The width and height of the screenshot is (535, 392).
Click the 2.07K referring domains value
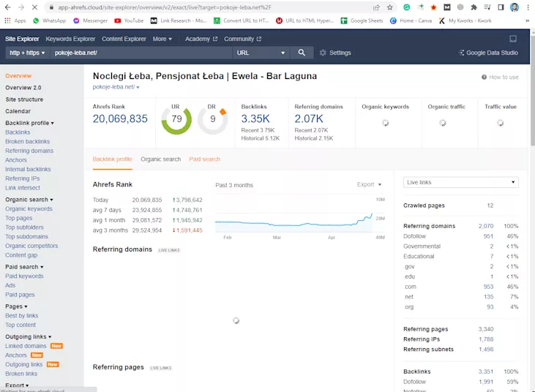coord(309,118)
